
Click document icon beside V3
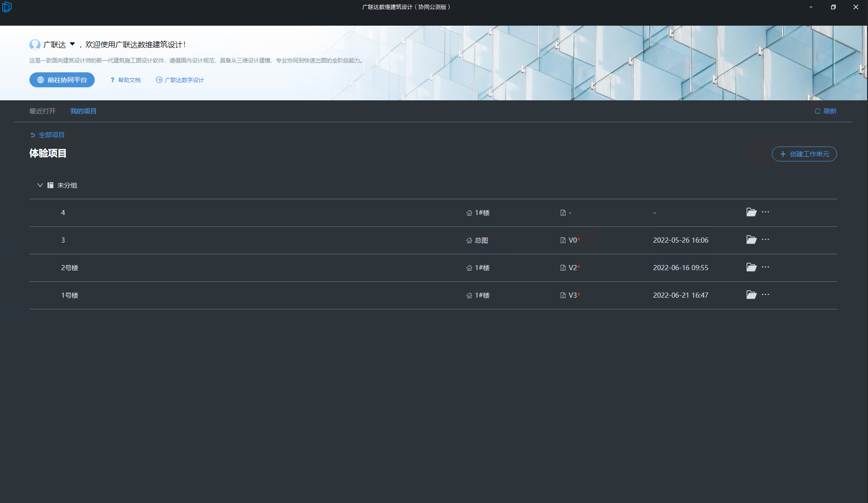[x=563, y=295]
